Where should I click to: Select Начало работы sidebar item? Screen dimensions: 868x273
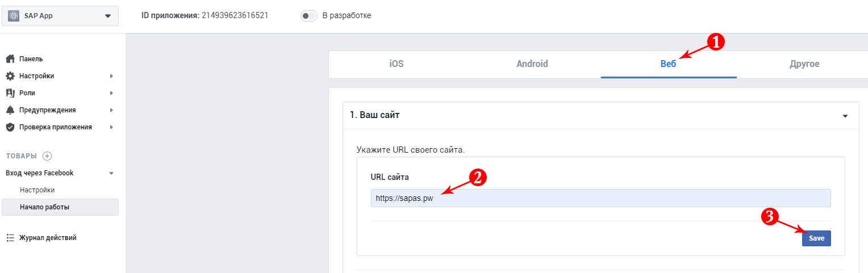coord(60,207)
